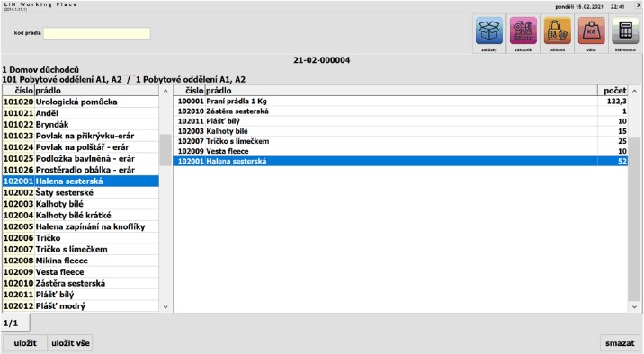This screenshot has height=354, width=644.
Task: Click up arrow of right table scrollbar
Action: [x=634, y=91]
